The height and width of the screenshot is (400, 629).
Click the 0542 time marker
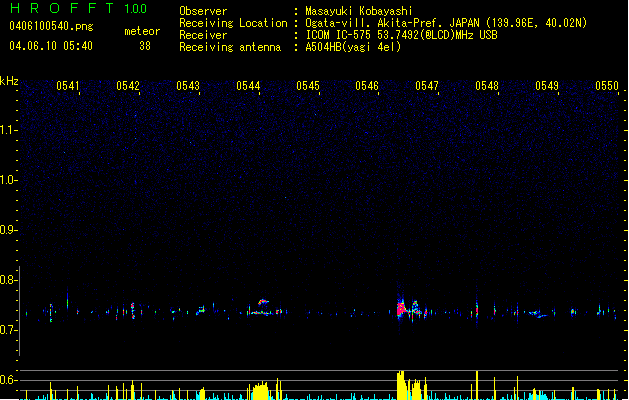pyautogui.click(x=128, y=86)
